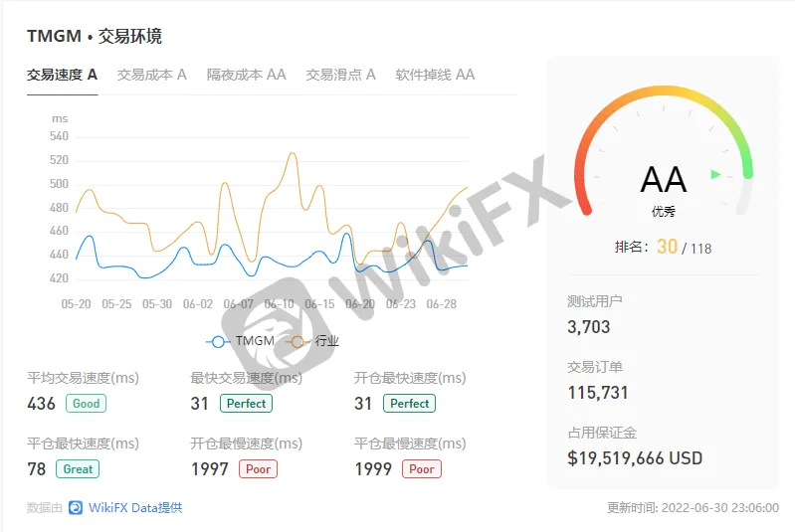Toggle the TMGM series in chart legend
Viewport: 795px width, 532px height.
(x=241, y=341)
